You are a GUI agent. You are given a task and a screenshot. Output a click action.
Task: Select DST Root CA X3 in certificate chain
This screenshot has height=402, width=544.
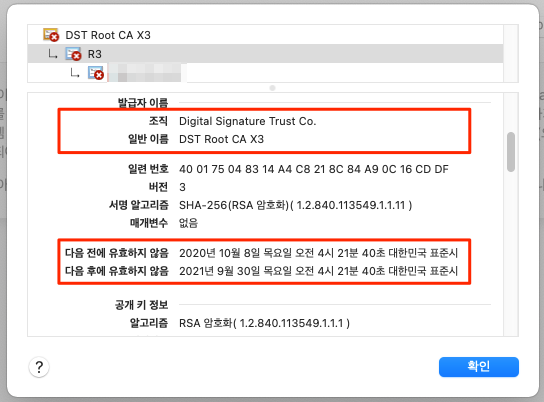[265, 35]
